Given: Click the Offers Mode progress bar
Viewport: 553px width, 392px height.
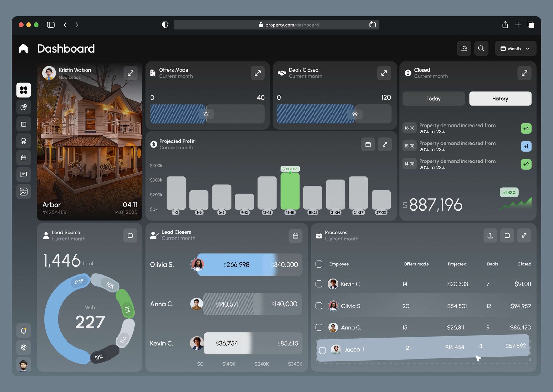Looking at the screenshot, I should (x=207, y=114).
